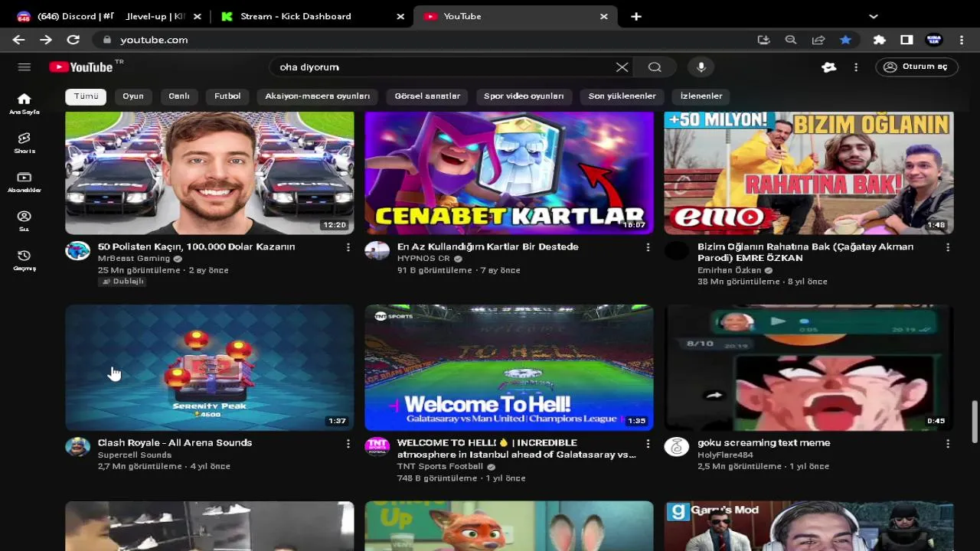Open Supercell Sounds channel link
This screenshot has width=980, height=551.
(134, 455)
